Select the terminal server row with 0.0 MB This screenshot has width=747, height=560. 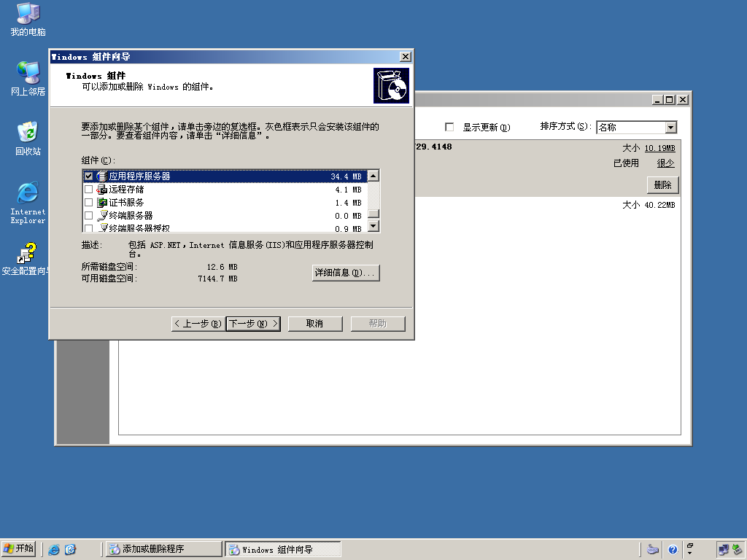coord(225,216)
